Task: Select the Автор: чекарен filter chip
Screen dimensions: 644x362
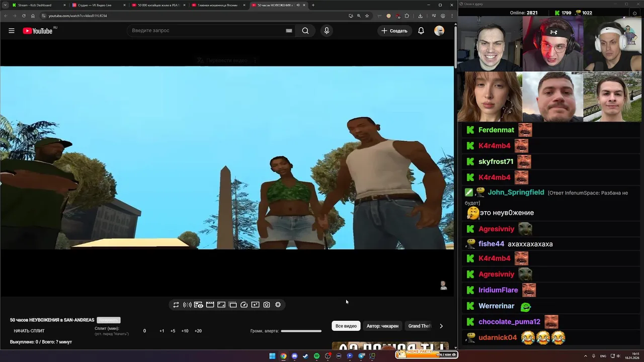Action: 382,326
